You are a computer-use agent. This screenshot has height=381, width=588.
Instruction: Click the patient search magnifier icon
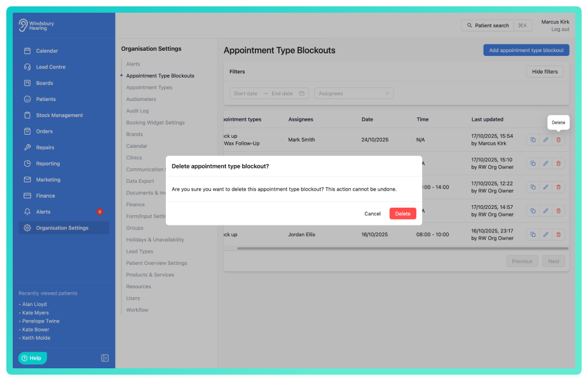point(470,25)
